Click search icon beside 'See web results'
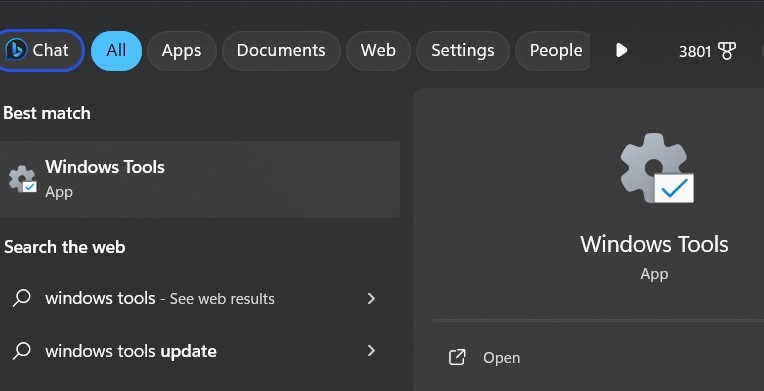Screen dimensions: 764x391 coord(22,298)
